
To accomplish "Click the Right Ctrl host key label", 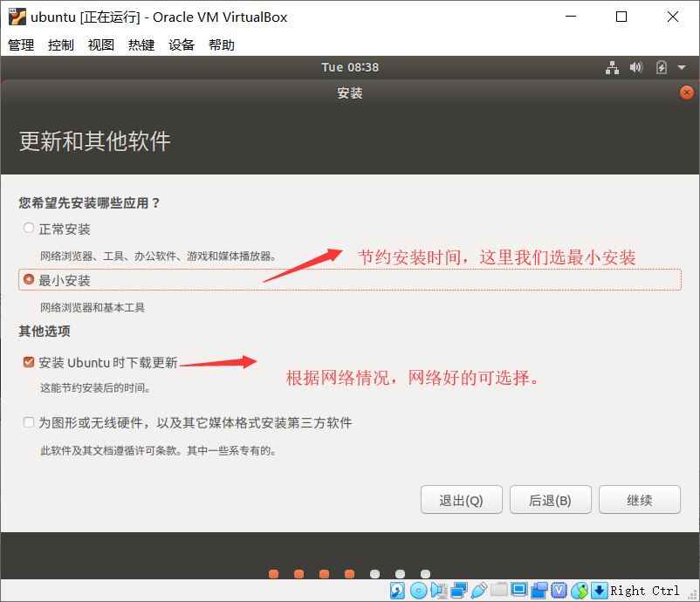I will [x=645, y=591].
